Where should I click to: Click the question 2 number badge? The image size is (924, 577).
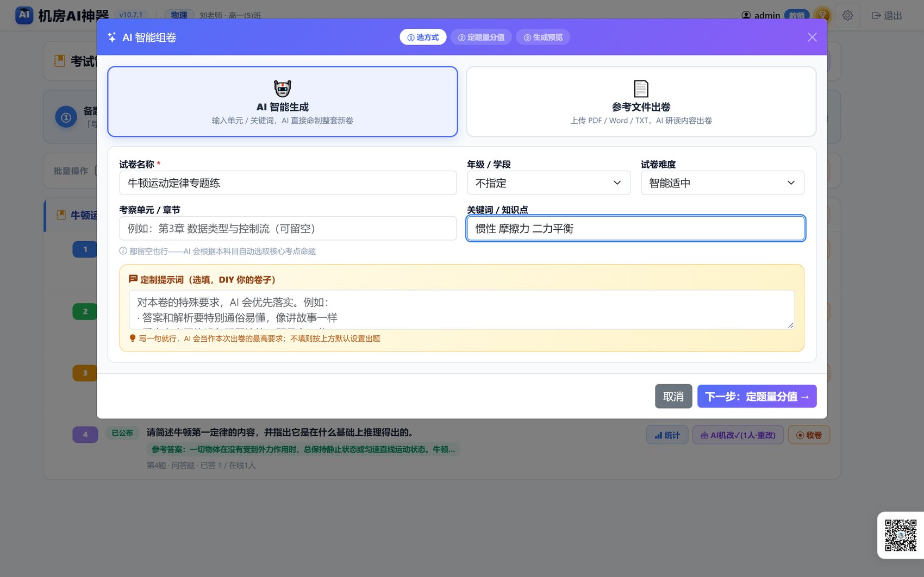point(85,311)
